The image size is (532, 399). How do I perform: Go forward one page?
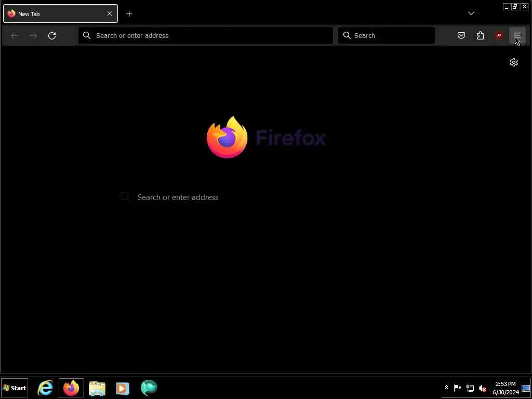[x=33, y=36]
